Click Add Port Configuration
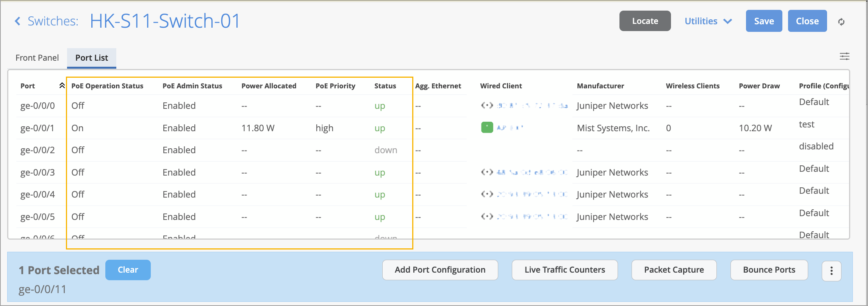868x306 pixels. tap(440, 270)
